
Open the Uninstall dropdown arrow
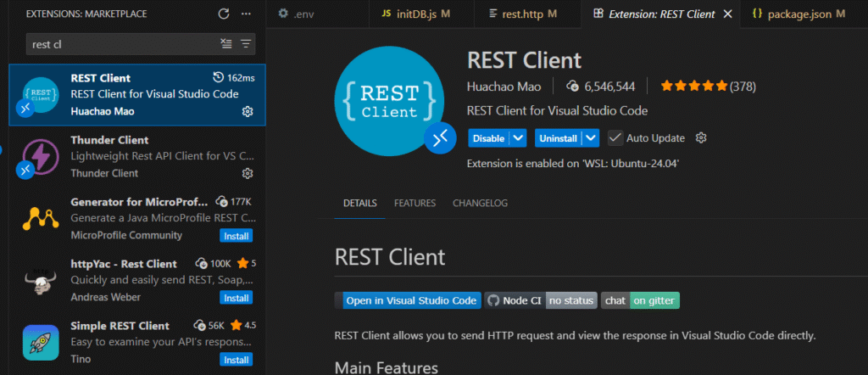(x=591, y=138)
